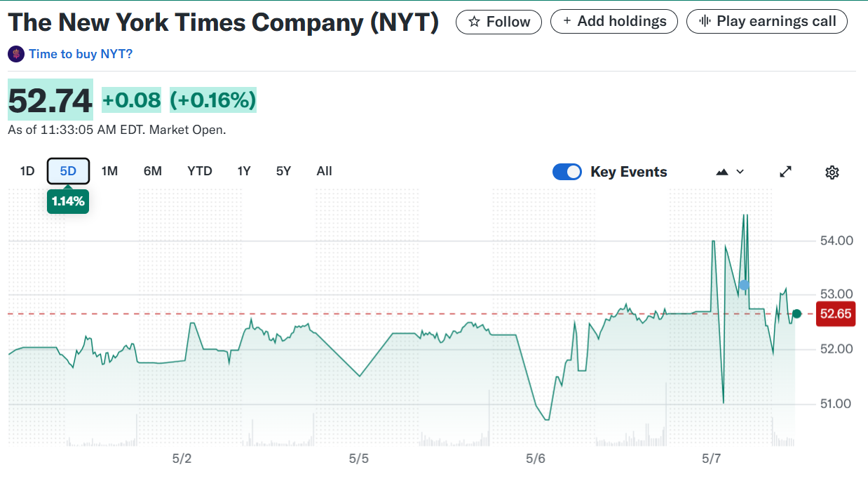Switch to the 1M time range
Viewport: 868px width, 488px height.
coord(109,171)
